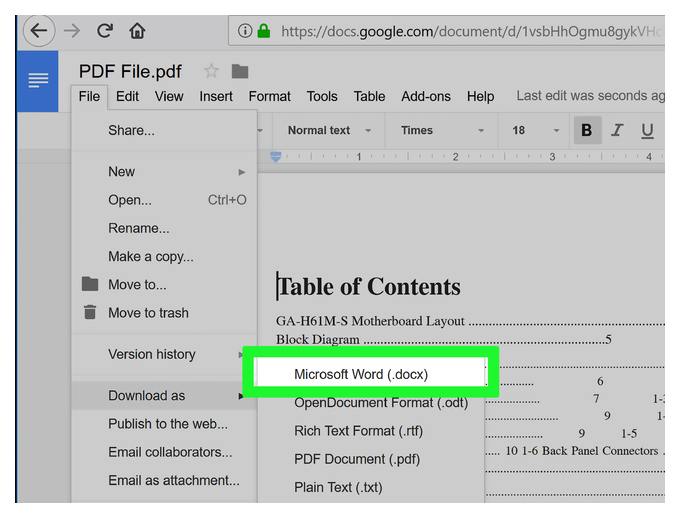Choose Open... in File menu

(x=164, y=200)
